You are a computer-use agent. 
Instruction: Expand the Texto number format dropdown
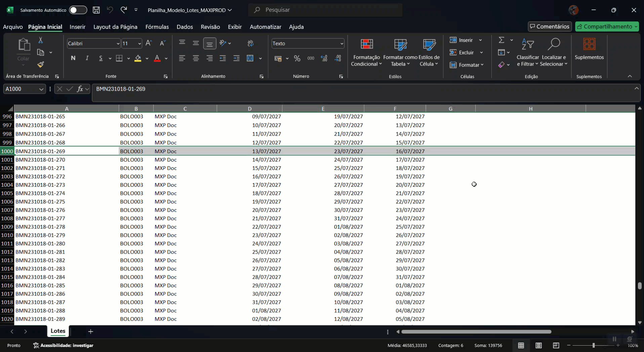tap(341, 44)
